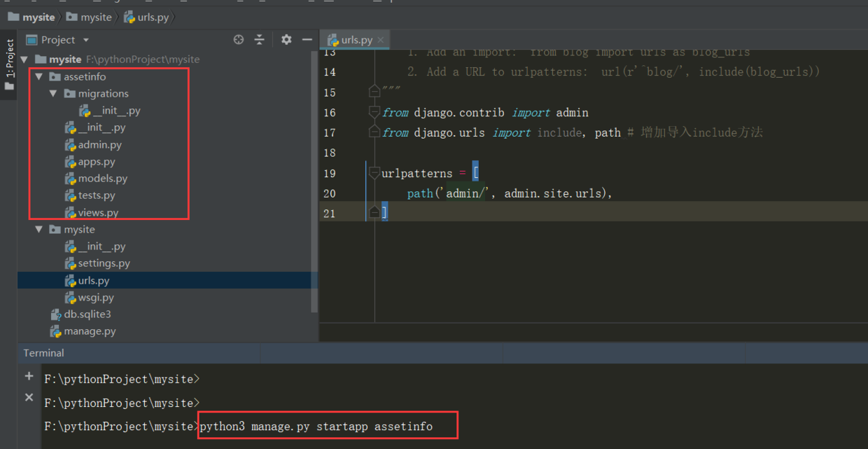Click the Project panel vertical scrollbar
This screenshot has width=868, height=449.
tap(314, 182)
